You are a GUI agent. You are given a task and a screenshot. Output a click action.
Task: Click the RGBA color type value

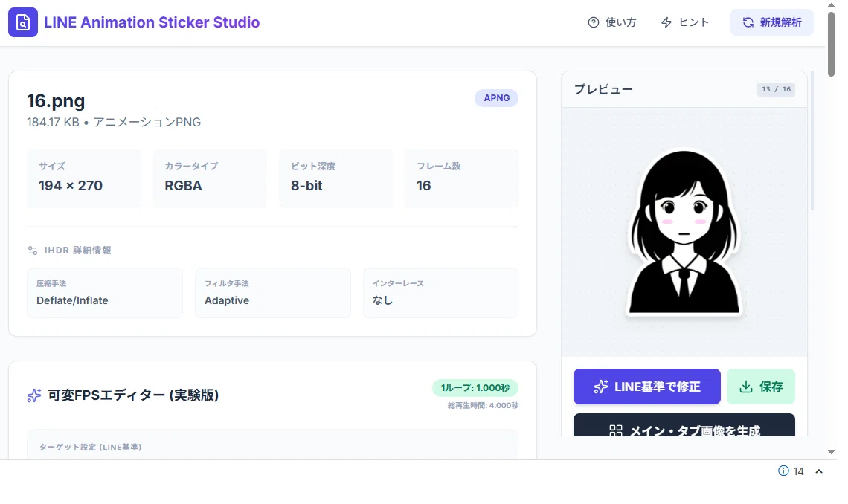(x=183, y=185)
